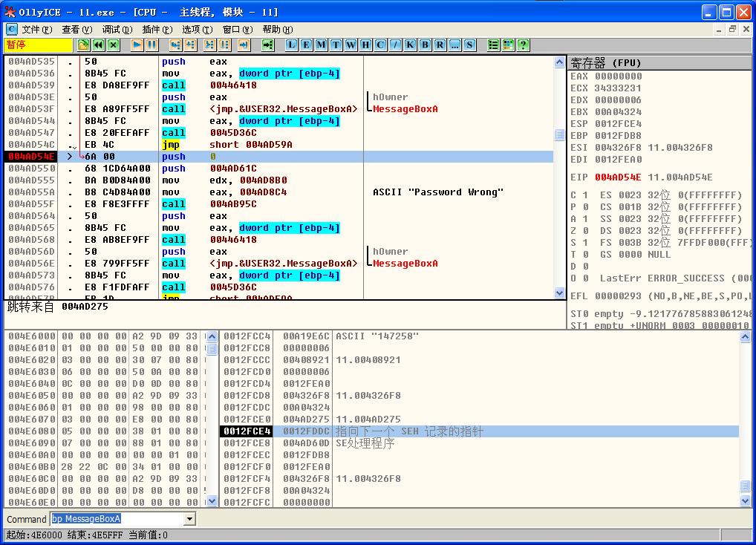Toggle the S flag value
This screenshot has height=545, width=756.
tap(585, 242)
